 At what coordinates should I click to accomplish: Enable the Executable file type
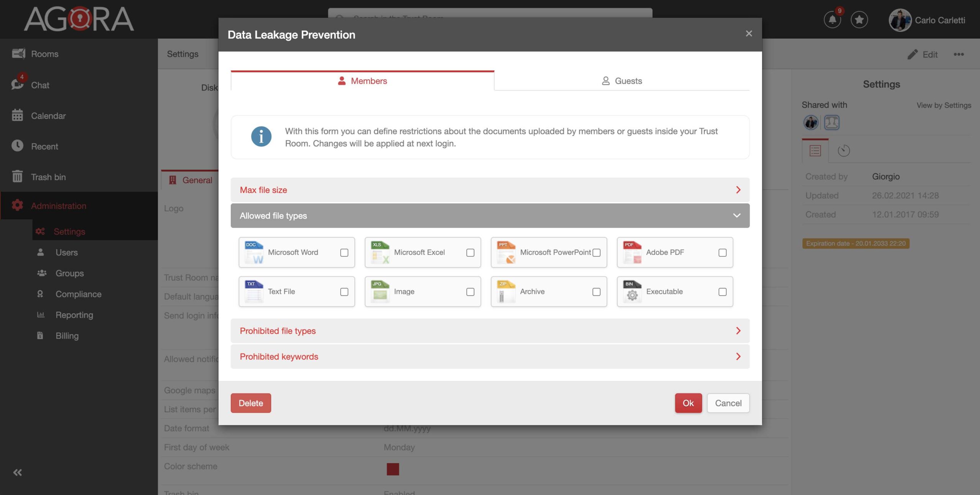(x=722, y=292)
